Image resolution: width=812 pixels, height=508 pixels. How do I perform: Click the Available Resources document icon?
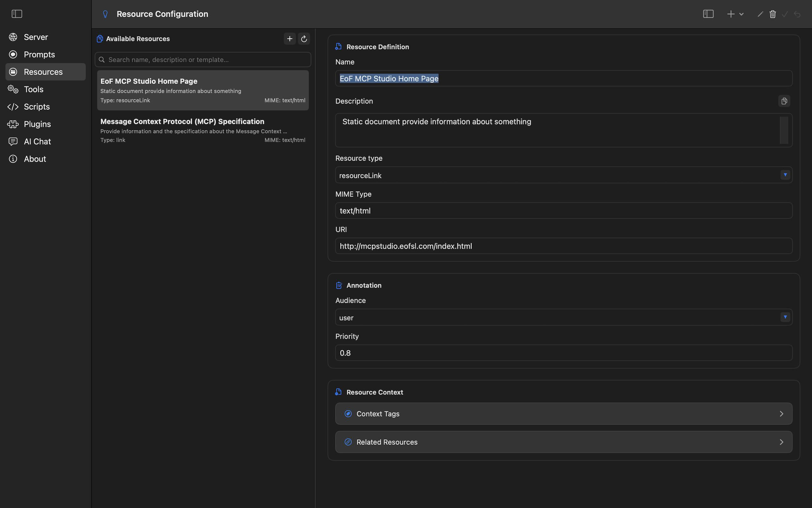100,39
